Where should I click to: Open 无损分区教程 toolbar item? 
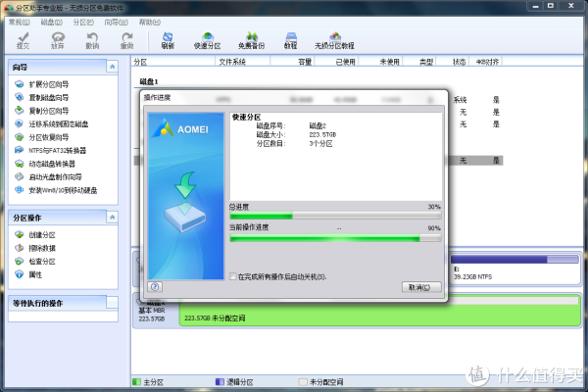coord(334,40)
